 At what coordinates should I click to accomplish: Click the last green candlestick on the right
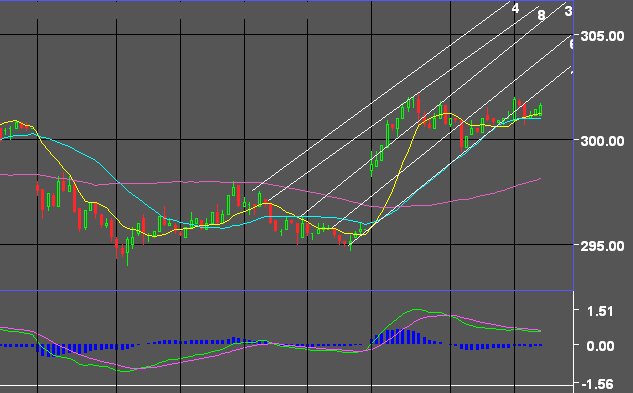point(541,109)
